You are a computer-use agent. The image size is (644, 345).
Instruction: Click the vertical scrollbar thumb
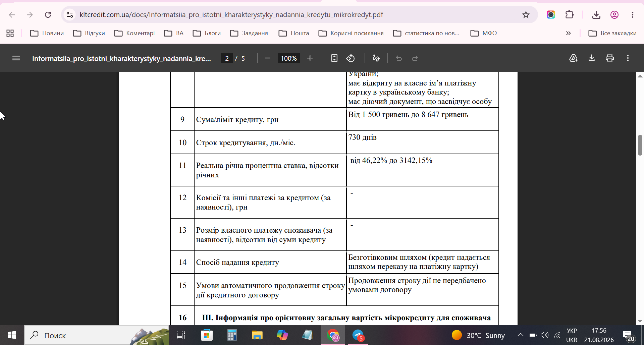[640, 145]
